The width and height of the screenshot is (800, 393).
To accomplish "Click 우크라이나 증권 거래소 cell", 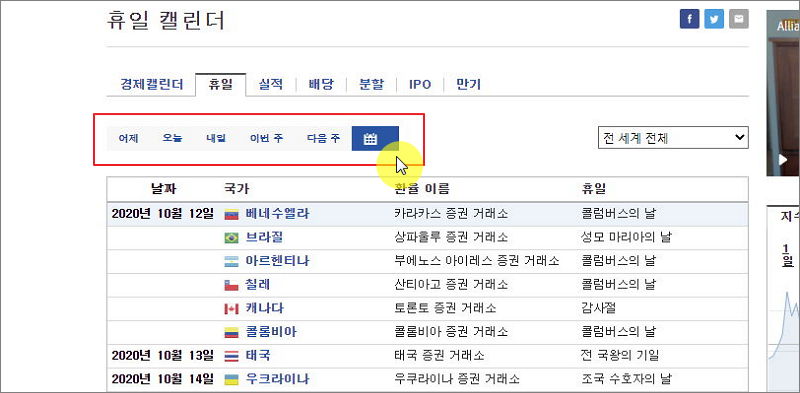I will tap(457, 379).
